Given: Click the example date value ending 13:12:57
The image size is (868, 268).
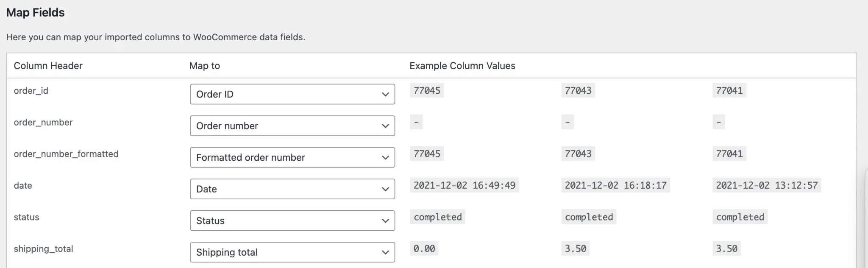Looking at the screenshot, I should coord(767,185).
